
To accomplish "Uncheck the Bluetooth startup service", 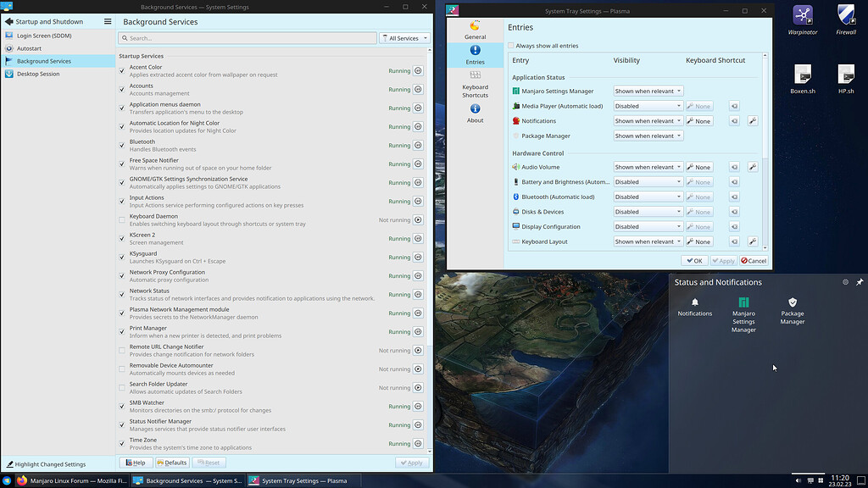I will coord(123,145).
